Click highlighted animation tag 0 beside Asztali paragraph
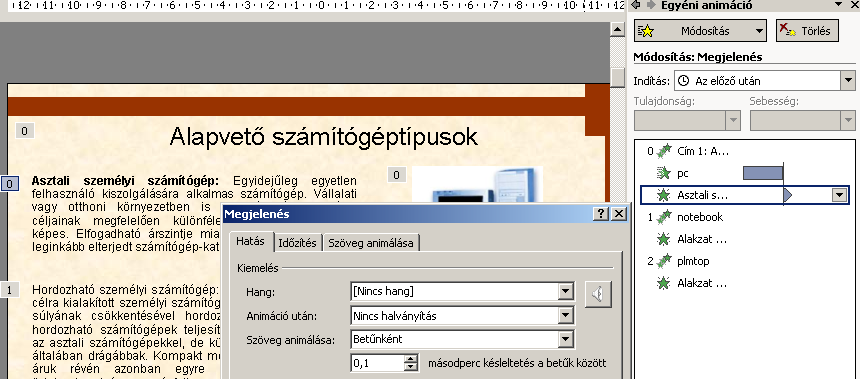The image size is (860, 379). pos(10,183)
